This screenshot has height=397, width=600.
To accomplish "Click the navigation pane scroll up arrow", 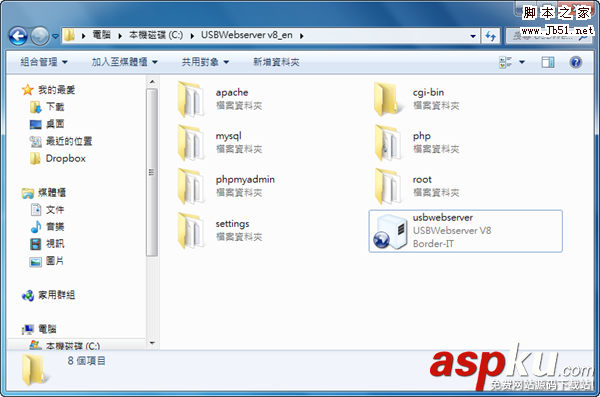I will tap(152, 82).
